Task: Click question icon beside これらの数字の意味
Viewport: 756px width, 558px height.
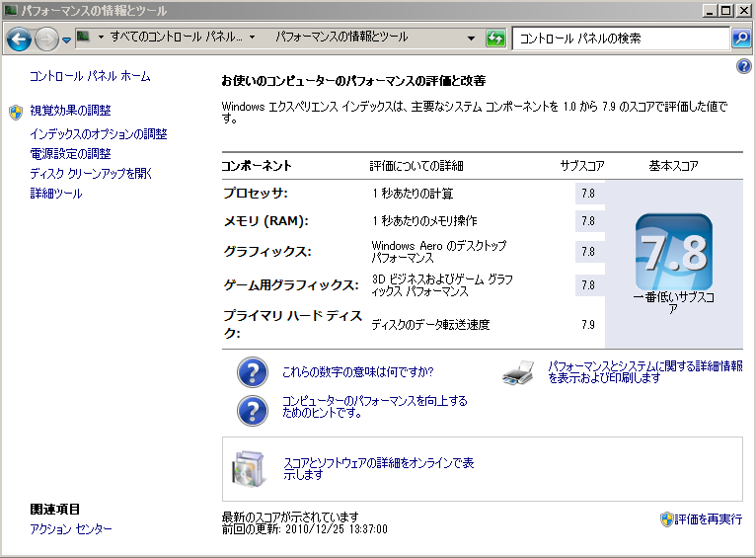Action: (252, 372)
